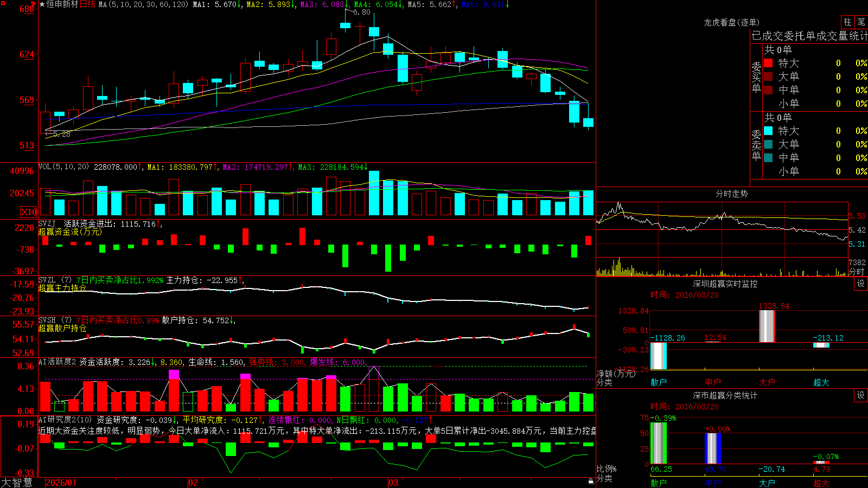Click the red swatch for 委买单 特大
The image size is (868, 488).
pos(768,63)
